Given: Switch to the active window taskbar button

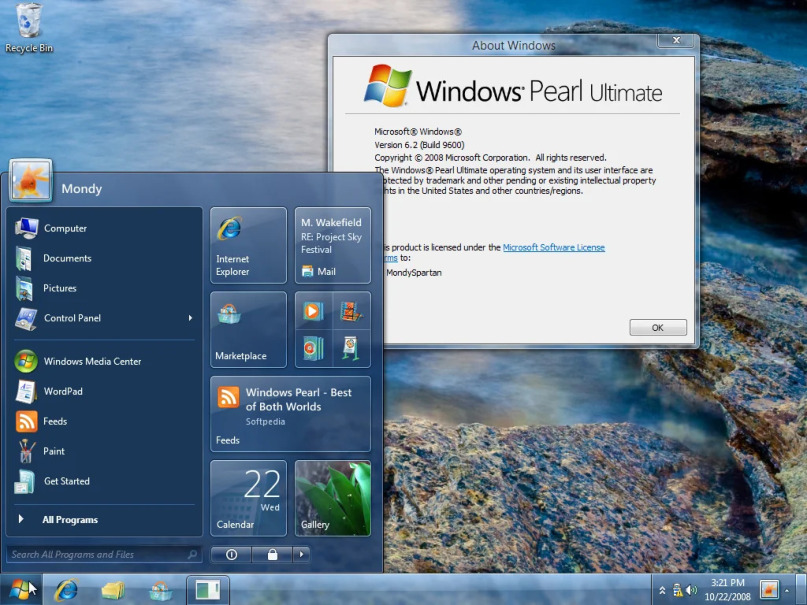Looking at the screenshot, I should (208, 590).
